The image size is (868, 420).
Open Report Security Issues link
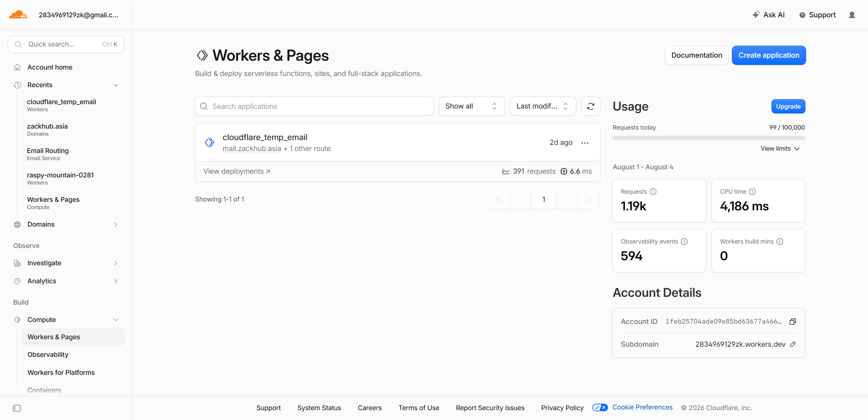pos(490,408)
